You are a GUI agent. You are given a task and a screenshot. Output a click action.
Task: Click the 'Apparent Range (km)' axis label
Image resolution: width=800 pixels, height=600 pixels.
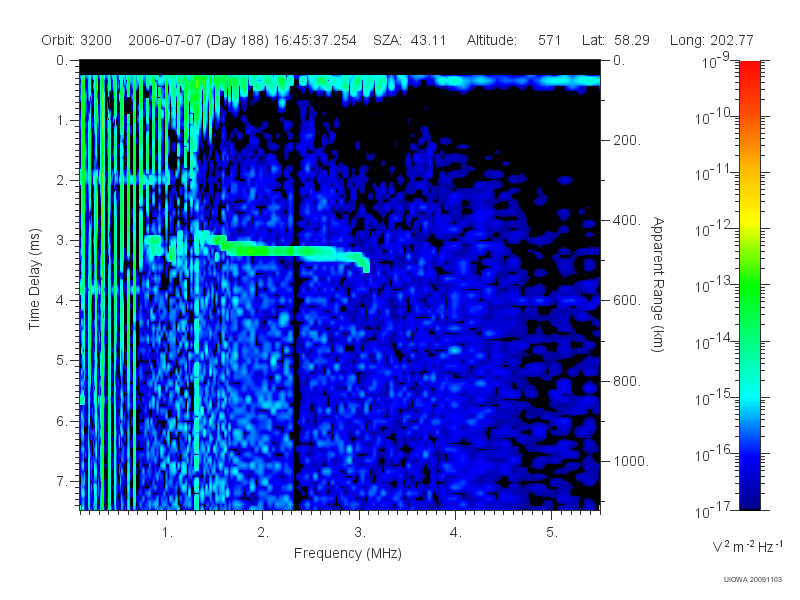(x=658, y=284)
